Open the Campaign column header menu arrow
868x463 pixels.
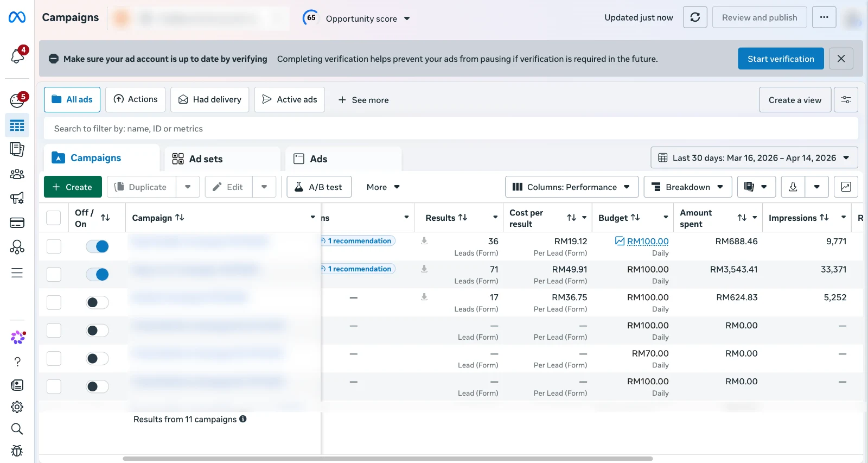[x=312, y=217]
